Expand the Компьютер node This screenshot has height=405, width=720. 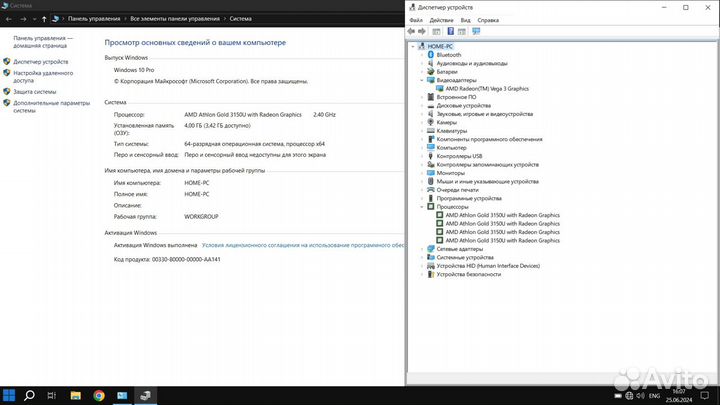coord(422,148)
